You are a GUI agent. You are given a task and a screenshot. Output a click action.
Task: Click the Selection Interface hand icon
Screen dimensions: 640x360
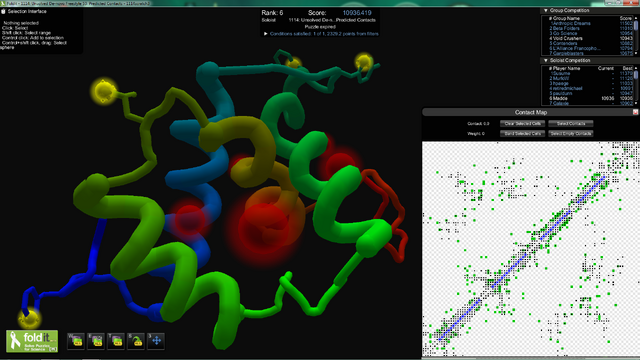(x=3, y=11)
